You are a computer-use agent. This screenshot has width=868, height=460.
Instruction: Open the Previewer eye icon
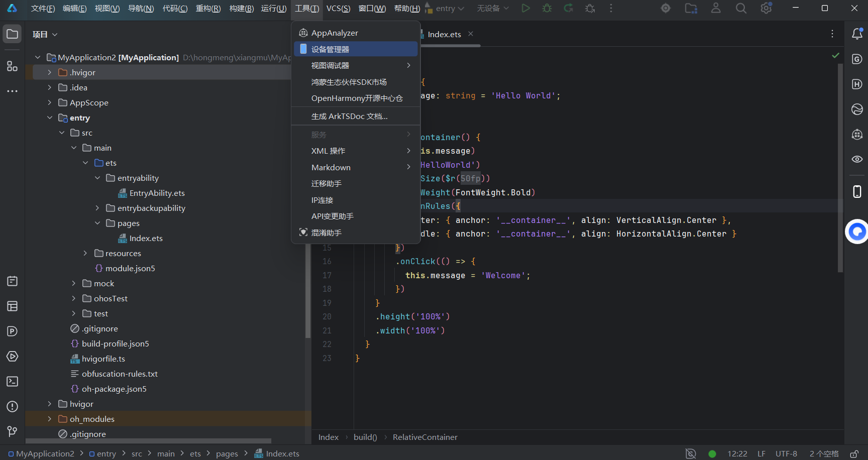(857, 159)
